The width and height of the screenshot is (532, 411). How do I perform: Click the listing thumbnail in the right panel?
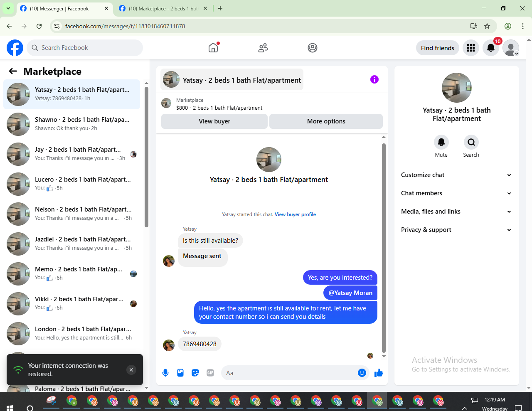tap(457, 88)
